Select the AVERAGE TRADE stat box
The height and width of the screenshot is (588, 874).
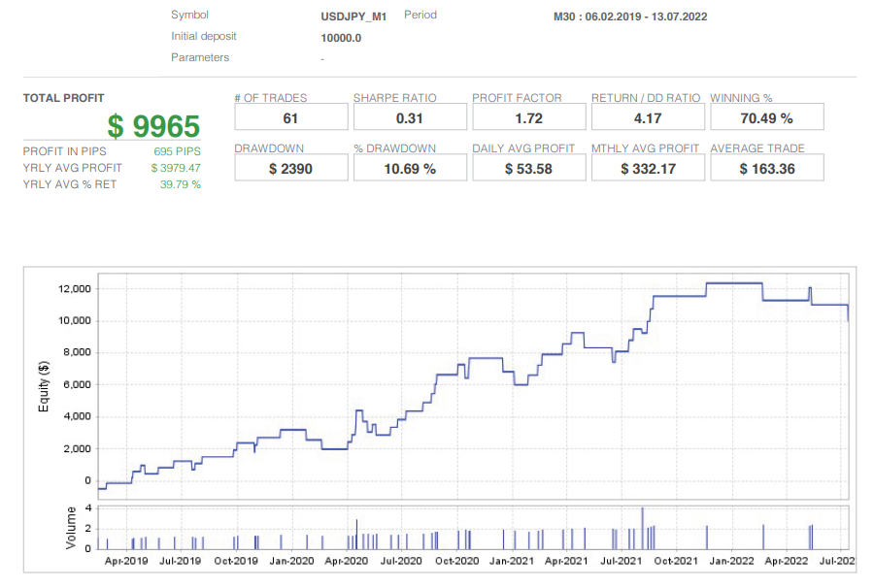coord(766,167)
